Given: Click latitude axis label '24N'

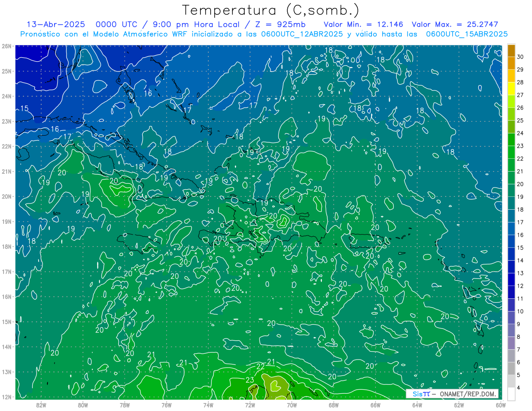Looking at the screenshot, I should [7, 96].
